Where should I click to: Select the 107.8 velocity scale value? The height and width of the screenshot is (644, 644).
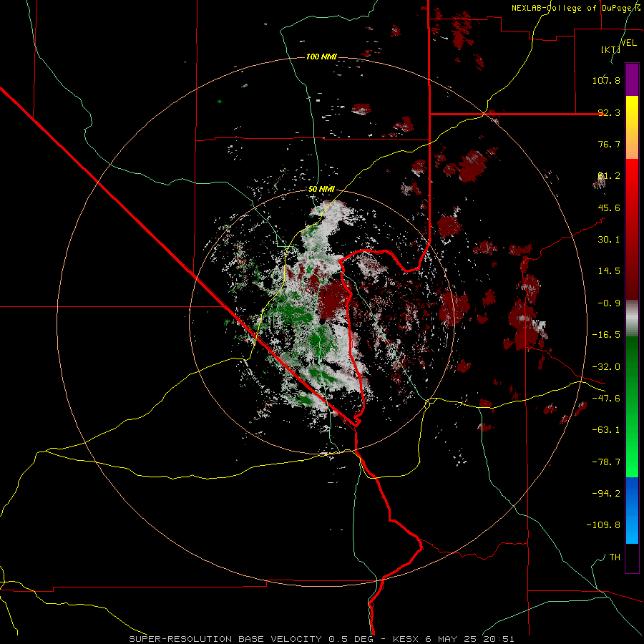[606, 80]
